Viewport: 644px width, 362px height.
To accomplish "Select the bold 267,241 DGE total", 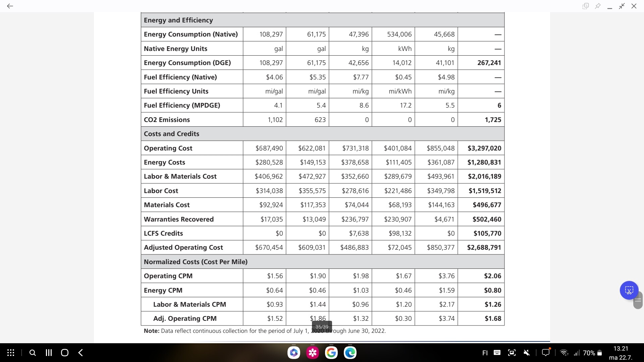I will 489,63.
